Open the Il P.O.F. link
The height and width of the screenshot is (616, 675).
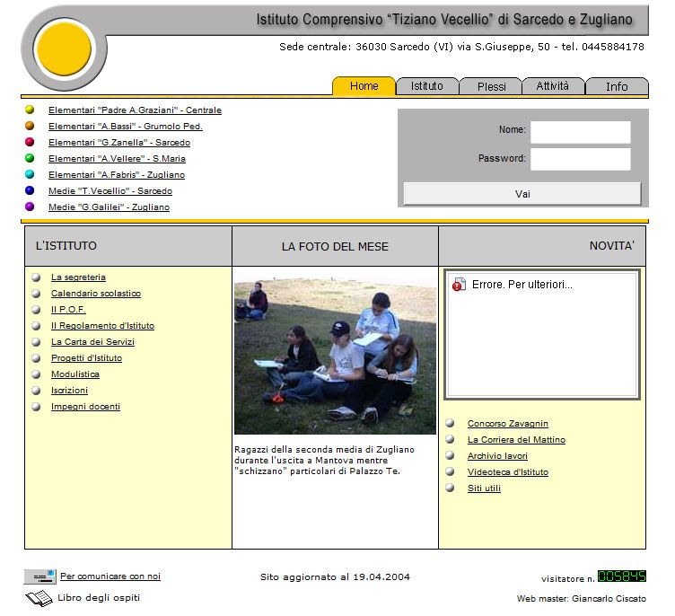[68, 309]
